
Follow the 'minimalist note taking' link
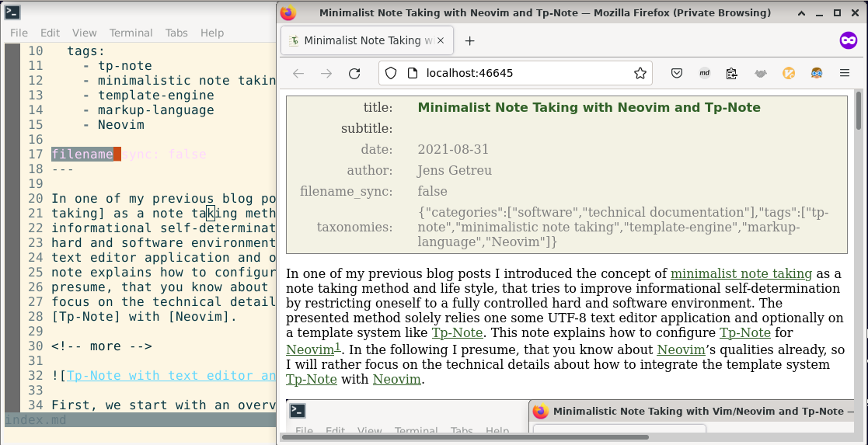click(x=741, y=273)
